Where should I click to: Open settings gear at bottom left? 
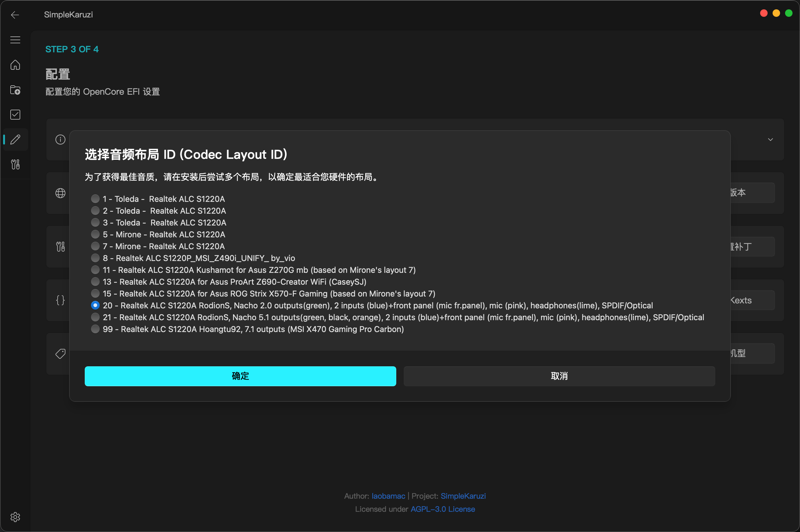click(15, 517)
